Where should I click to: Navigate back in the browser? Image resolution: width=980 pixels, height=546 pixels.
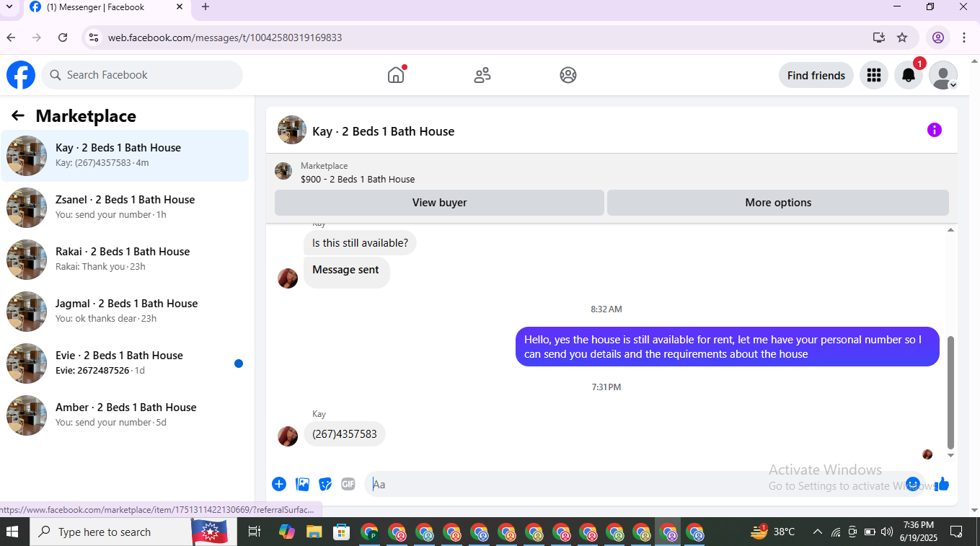(x=11, y=38)
